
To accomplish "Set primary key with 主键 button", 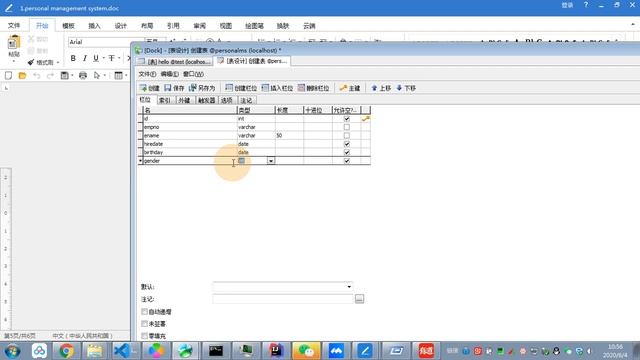I will [x=350, y=88].
